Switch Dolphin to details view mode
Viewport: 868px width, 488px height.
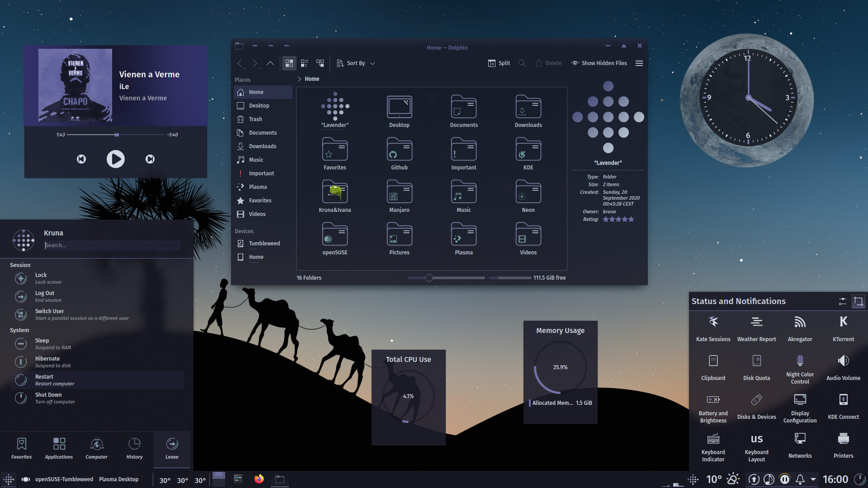320,63
